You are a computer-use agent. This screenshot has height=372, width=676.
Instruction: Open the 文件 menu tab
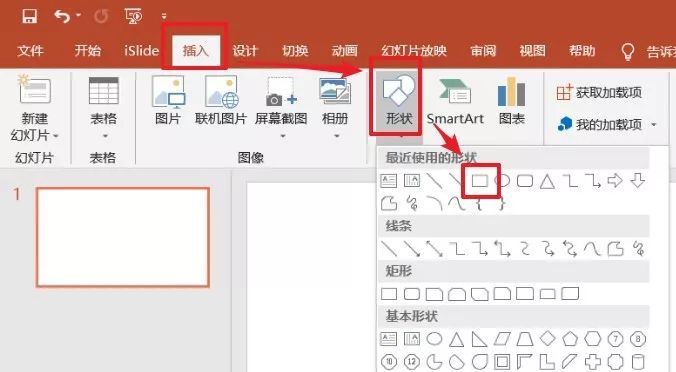[x=31, y=50]
